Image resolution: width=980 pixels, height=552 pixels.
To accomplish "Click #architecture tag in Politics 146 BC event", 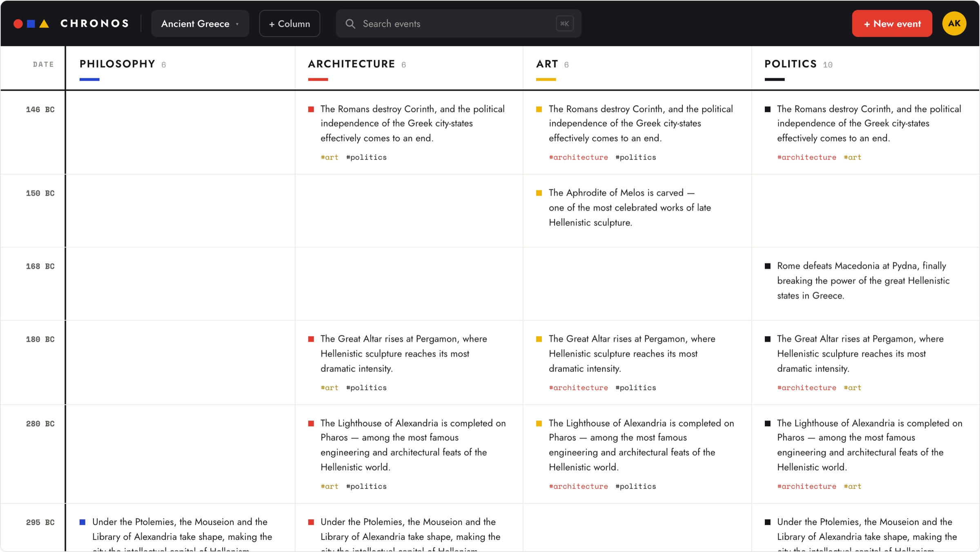I will click(x=806, y=157).
